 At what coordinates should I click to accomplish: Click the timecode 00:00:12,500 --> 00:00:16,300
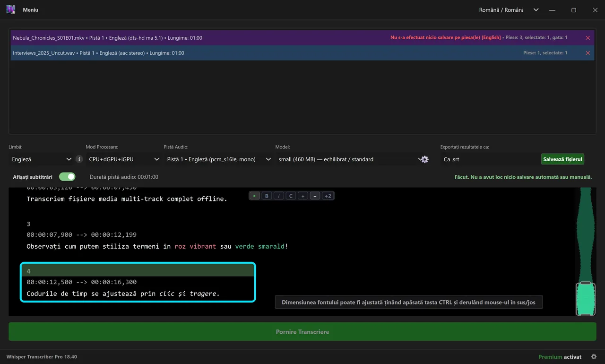[x=81, y=282]
